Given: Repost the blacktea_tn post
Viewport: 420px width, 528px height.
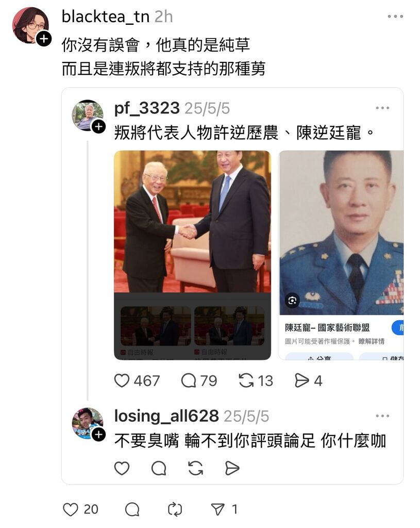Looking at the screenshot, I should point(175,509).
